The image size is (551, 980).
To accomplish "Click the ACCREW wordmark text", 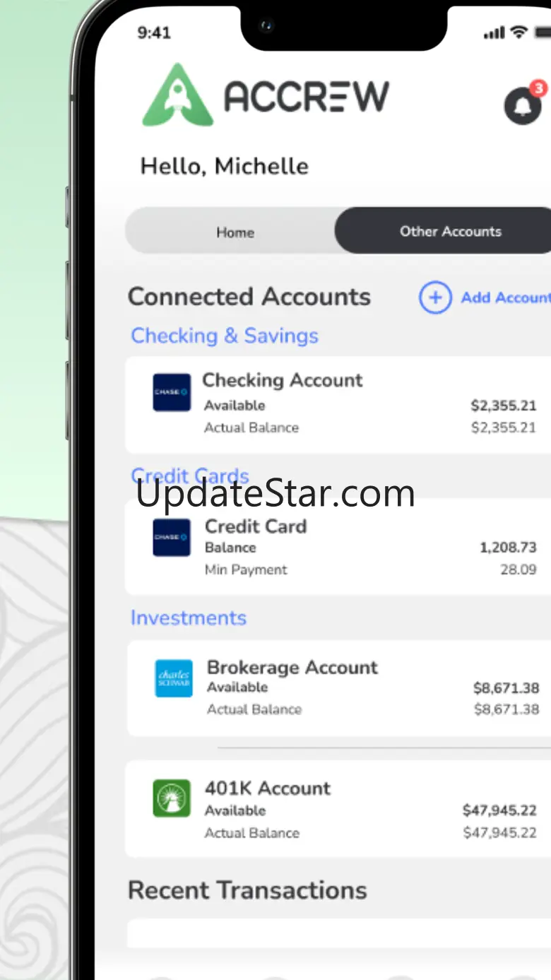I will [307, 96].
